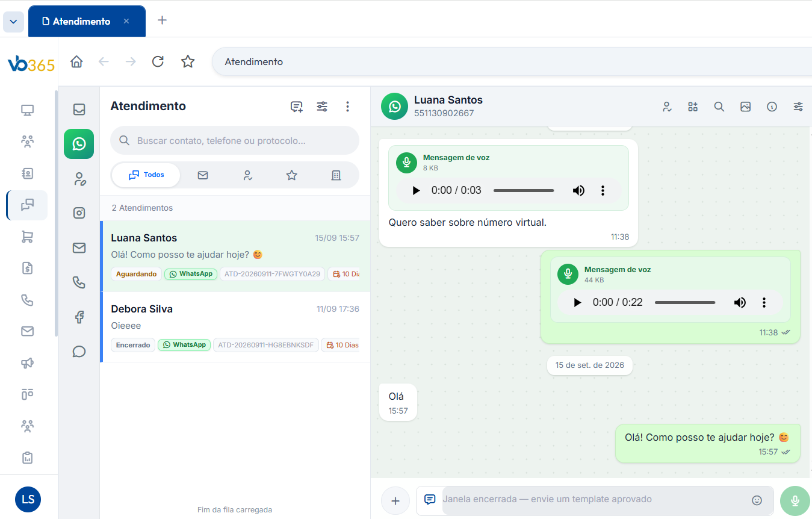Seek within the 0:22 voice message
The height and width of the screenshot is (519, 812).
point(685,302)
